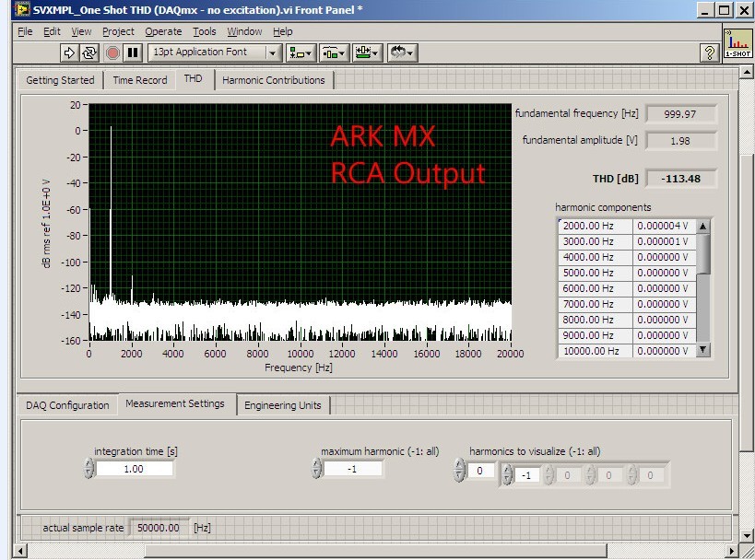Click the front panel vertical scroll up arrow
Viewport: 755px width, 560px height.
pyautogui.click(x=747, y=72)
